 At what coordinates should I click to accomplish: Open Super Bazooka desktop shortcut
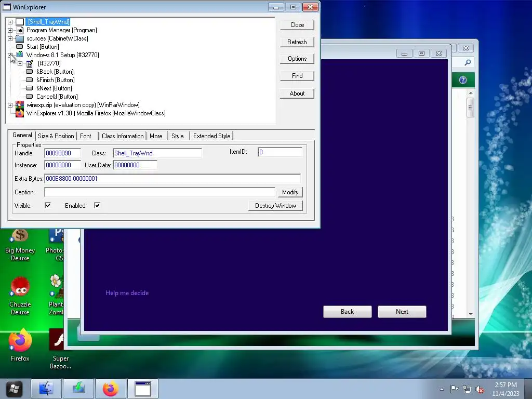[60, 350]
